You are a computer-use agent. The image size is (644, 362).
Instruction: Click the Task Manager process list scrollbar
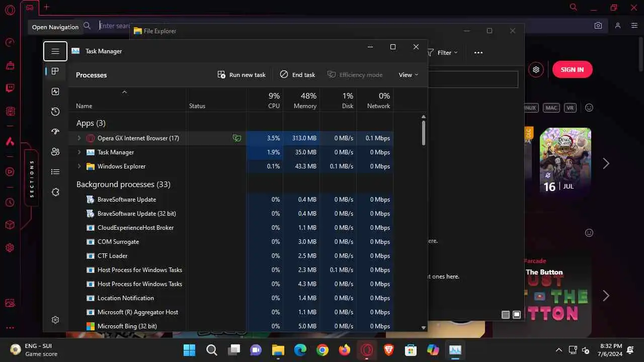coord(424,133)
